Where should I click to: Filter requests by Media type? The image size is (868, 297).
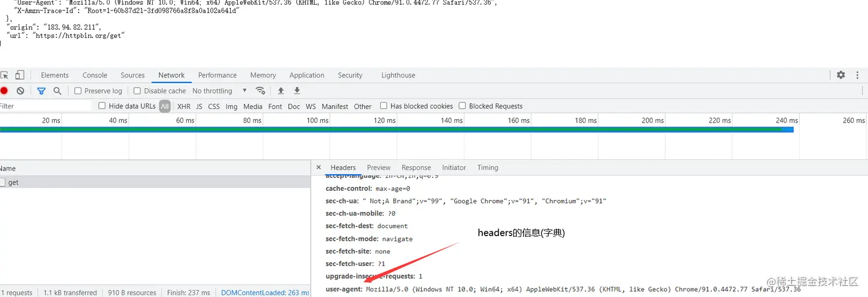[x=253, y=106]
